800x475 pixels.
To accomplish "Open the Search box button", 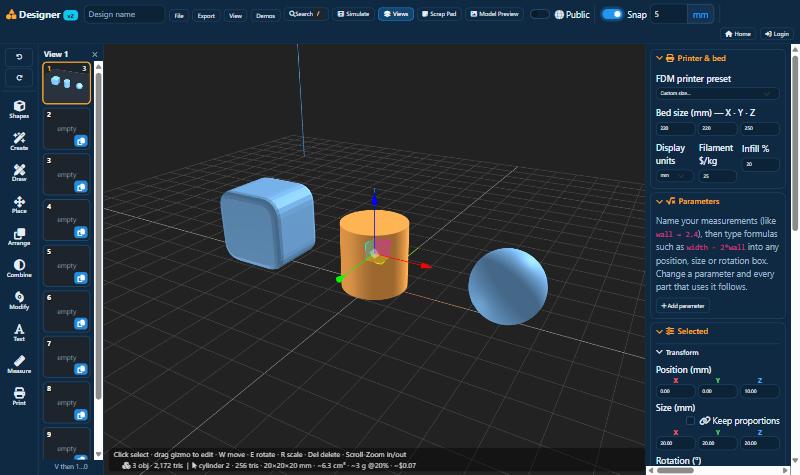I will point(305,14).
